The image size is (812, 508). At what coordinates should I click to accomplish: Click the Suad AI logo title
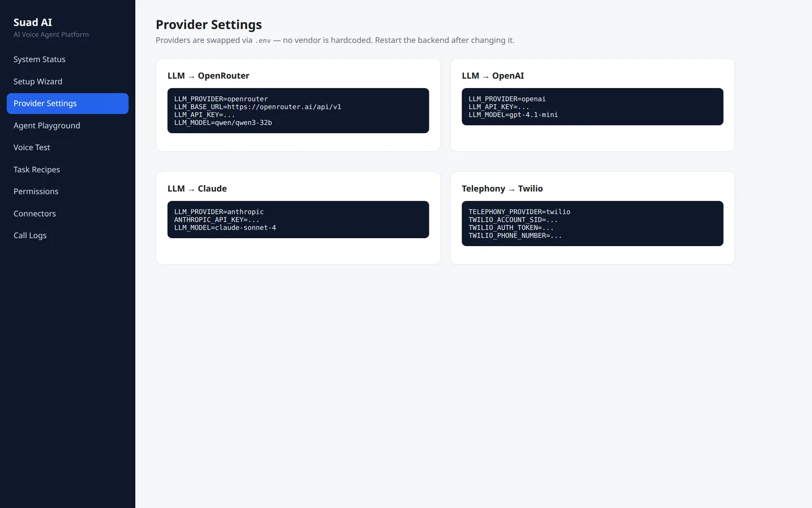33,22
